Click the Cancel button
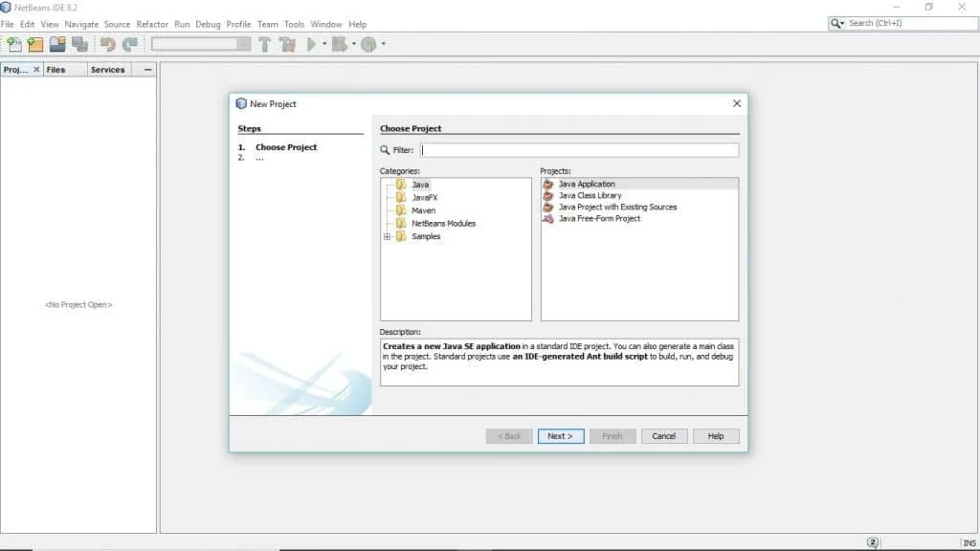This screenshot has height=551, width=980. point(664,436)
